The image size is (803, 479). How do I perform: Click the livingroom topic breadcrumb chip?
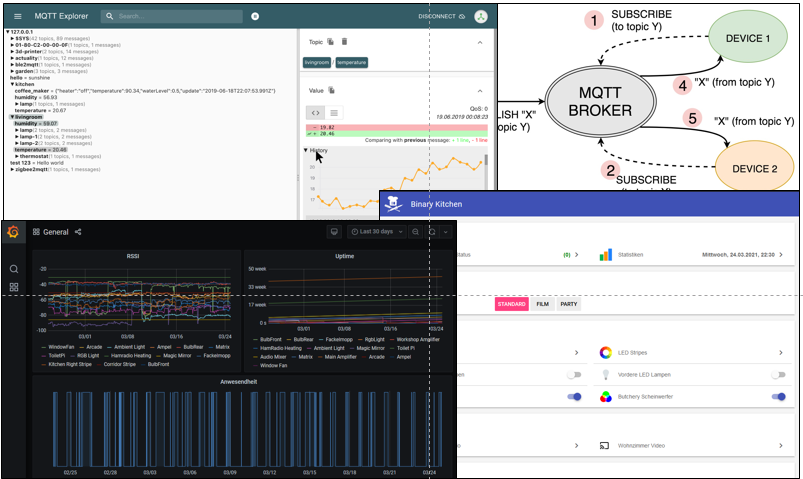click(316, 63)
